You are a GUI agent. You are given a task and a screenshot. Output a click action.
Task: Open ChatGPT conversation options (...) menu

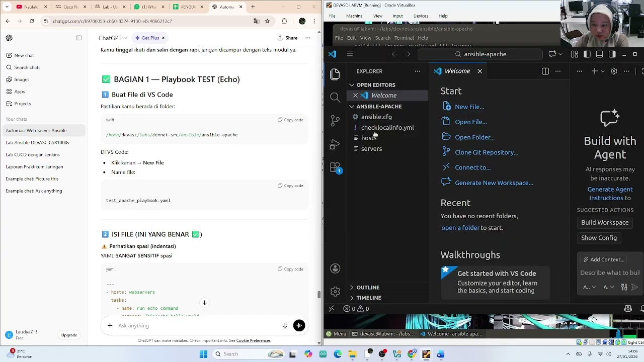pyautogui.click(x=307, y=38)
